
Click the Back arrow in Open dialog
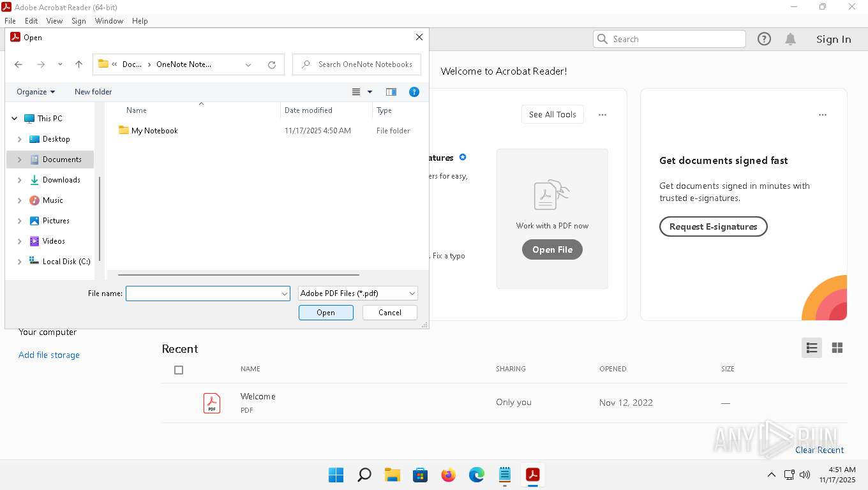(19, 64)
